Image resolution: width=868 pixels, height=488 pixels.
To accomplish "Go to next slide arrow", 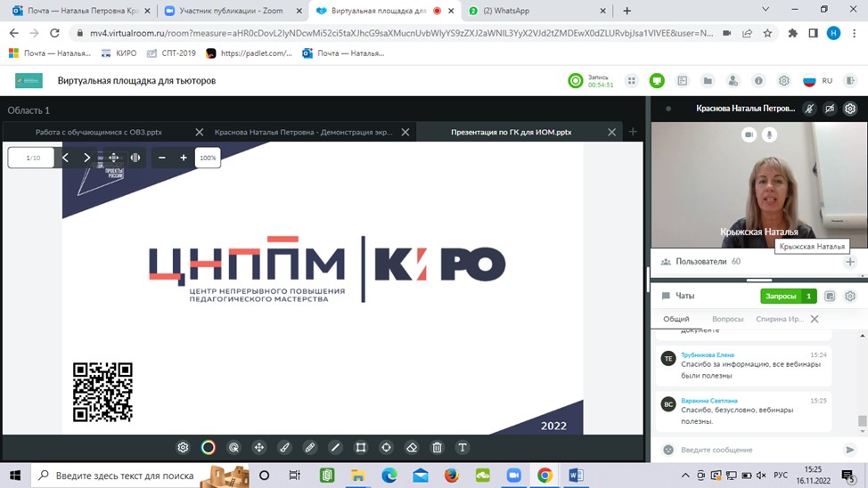I will [x=87, y=158].
